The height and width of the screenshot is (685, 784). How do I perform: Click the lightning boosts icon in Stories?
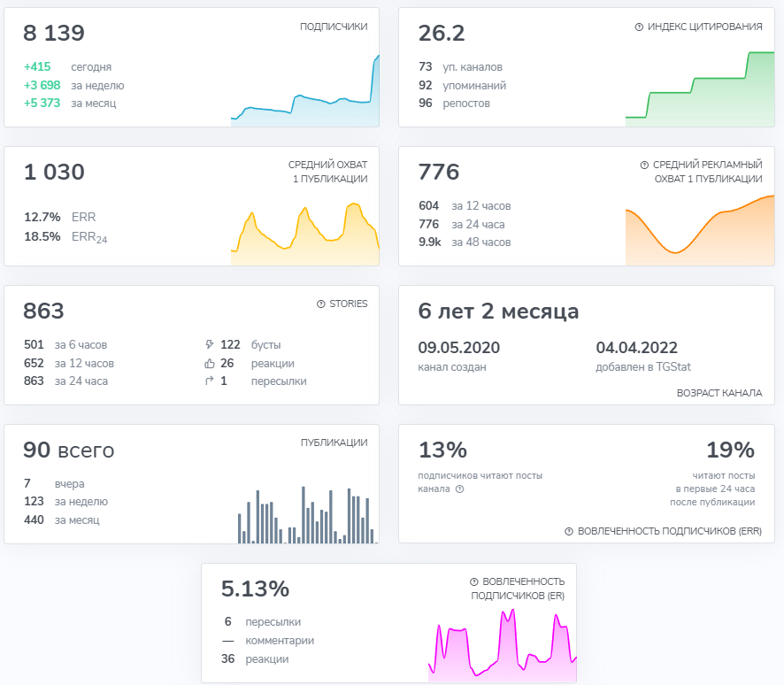click(209, 344)
